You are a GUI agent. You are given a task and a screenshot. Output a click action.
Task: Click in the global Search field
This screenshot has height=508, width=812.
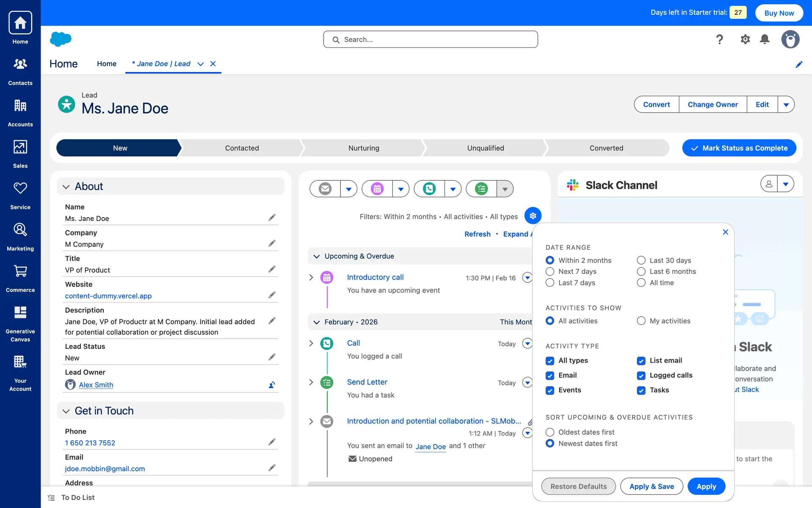point(431,39)
